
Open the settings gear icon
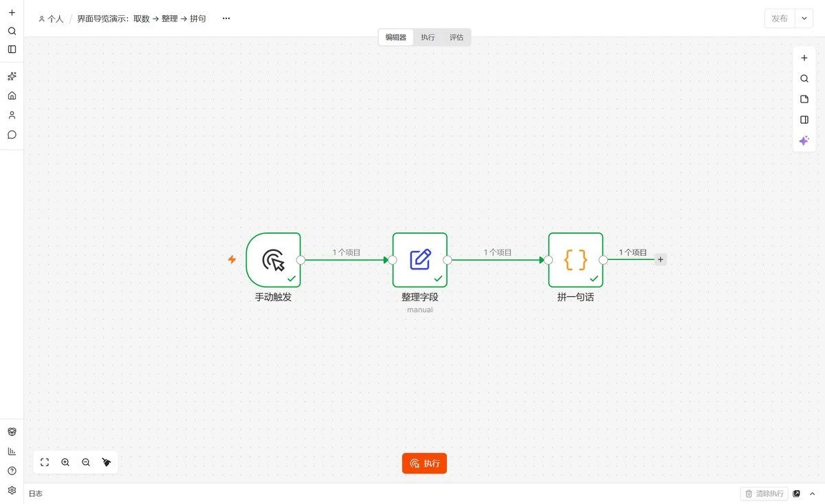12,490
